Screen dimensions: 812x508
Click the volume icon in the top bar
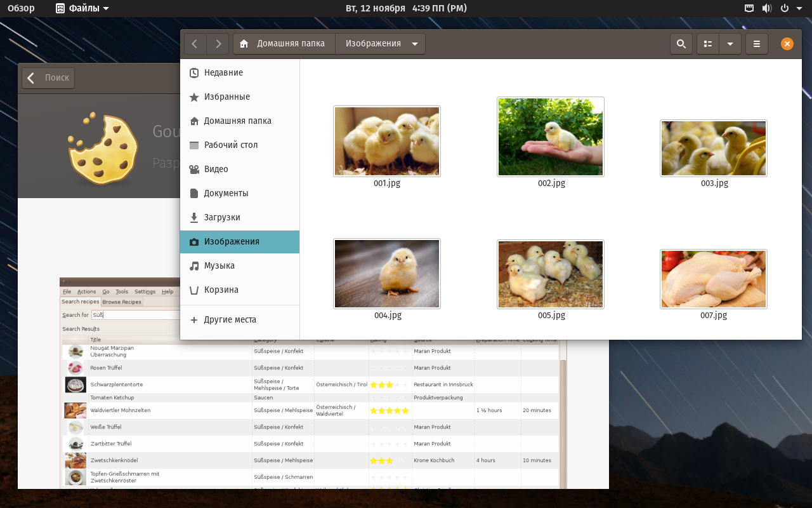pyautogui.click(x=767, y=8)
